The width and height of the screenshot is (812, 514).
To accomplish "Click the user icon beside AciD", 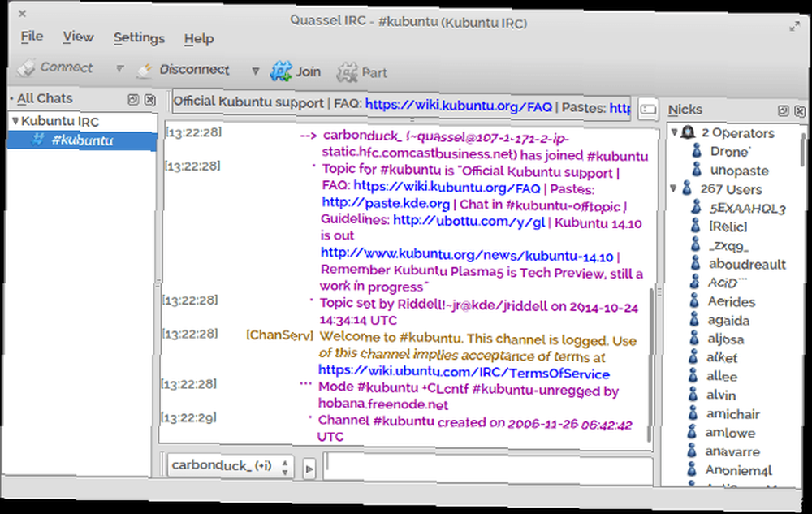I will pos(695,282).
